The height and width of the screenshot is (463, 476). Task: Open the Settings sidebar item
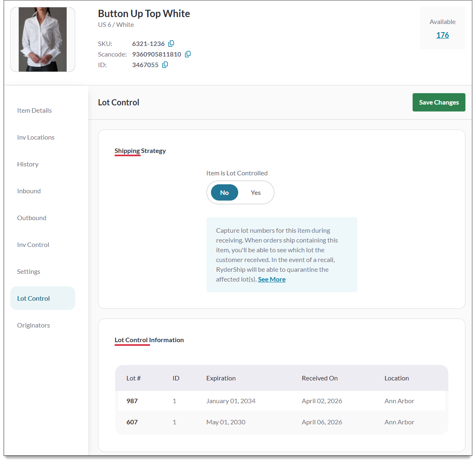(28, 271)
